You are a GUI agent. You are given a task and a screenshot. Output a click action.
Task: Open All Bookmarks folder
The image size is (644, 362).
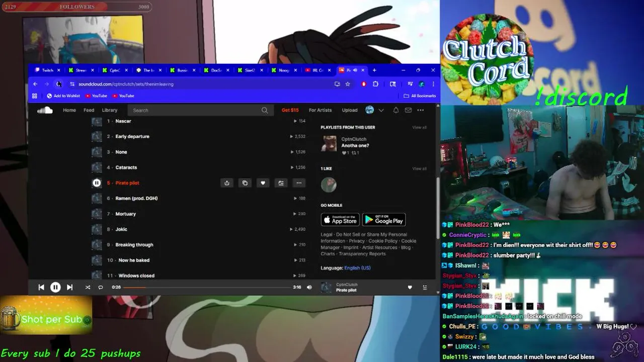click(x=420, y=96)
